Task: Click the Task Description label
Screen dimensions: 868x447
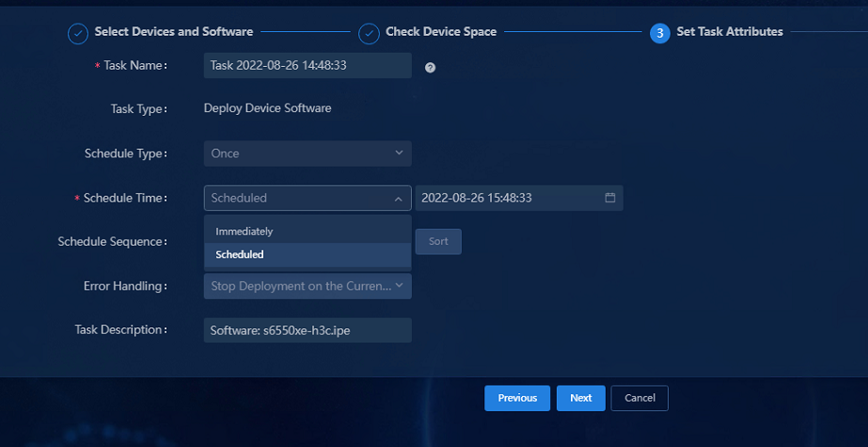Action: click(x=120, y=330)
